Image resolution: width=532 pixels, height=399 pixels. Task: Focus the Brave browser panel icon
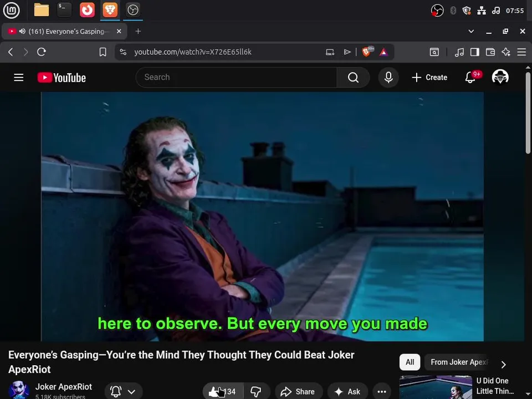coord(110,10)
